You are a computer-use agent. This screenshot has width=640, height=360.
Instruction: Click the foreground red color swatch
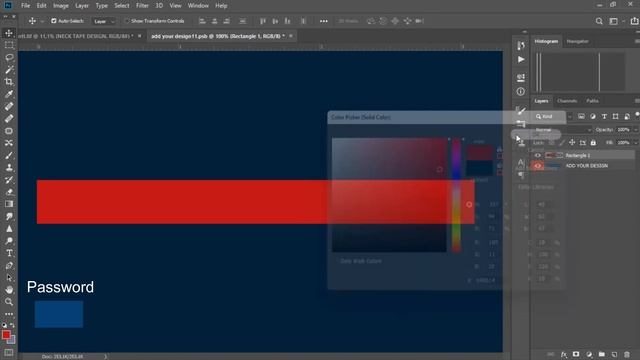tap(6, 335)
